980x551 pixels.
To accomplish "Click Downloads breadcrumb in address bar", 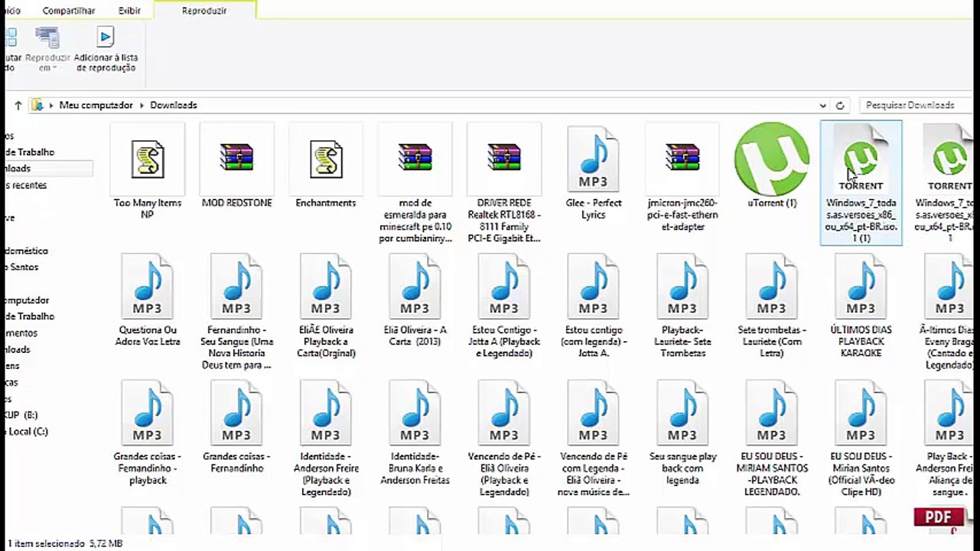I will pos(174,105).
